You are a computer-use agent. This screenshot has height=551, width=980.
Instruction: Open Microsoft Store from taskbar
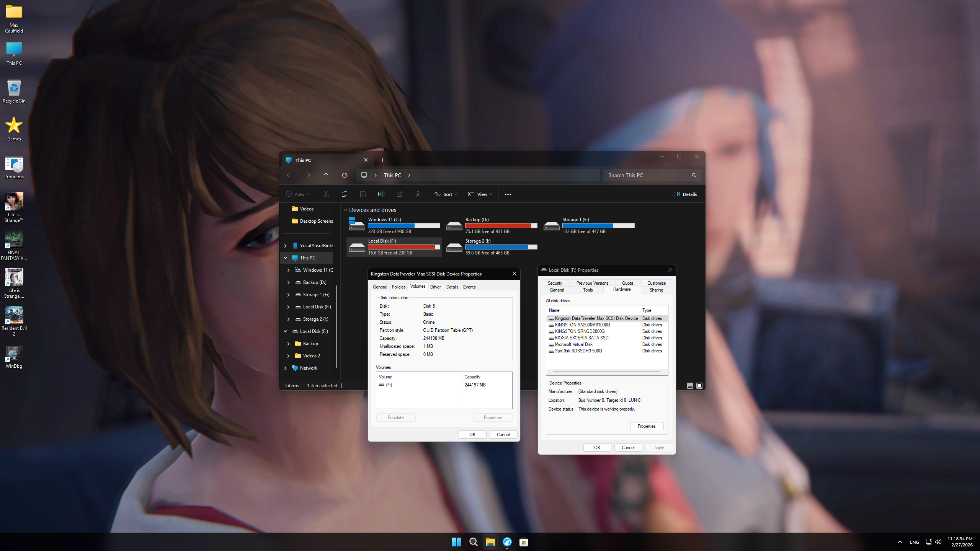pyautogui.click(x=524, y=542)
